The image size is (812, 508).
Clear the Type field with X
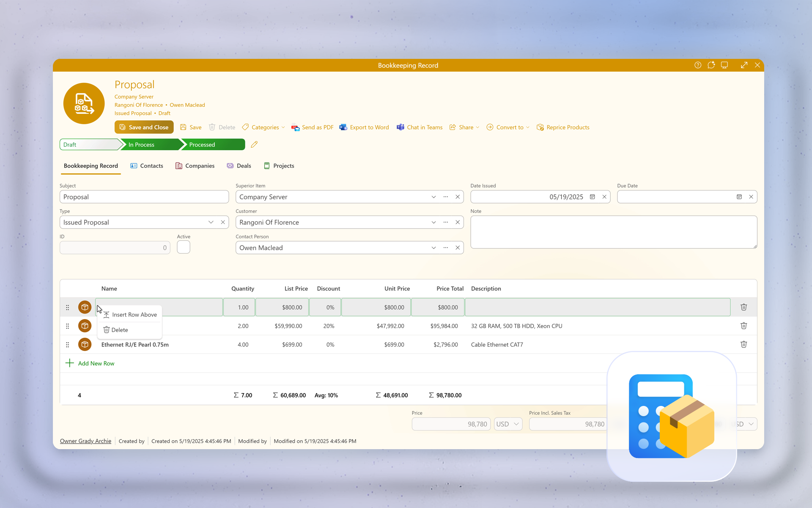pos(223,222)
